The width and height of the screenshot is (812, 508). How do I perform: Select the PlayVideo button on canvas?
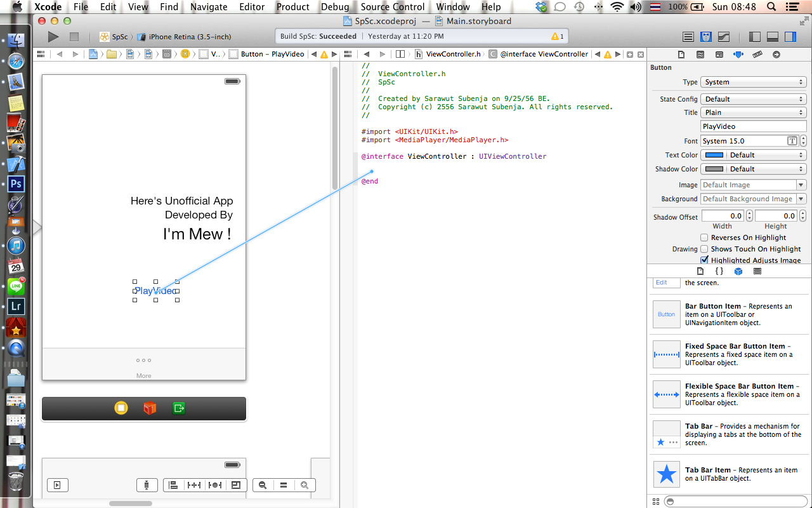click(155, 291)
